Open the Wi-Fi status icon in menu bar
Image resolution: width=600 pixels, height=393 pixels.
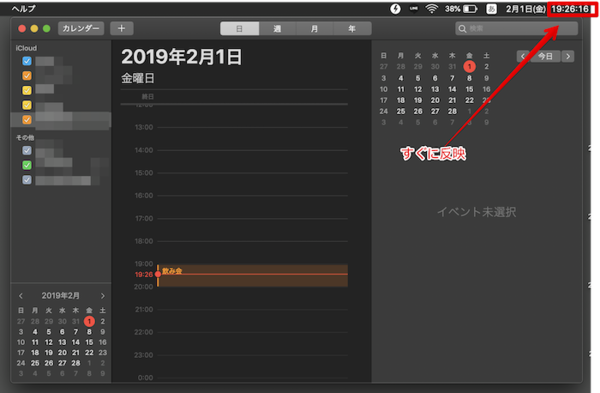tap(432, 8)
